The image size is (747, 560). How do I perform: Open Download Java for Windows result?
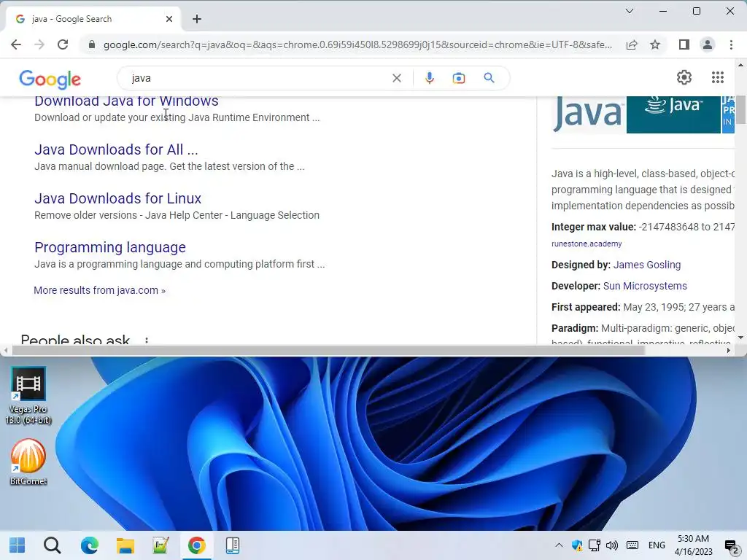point(126,101)
